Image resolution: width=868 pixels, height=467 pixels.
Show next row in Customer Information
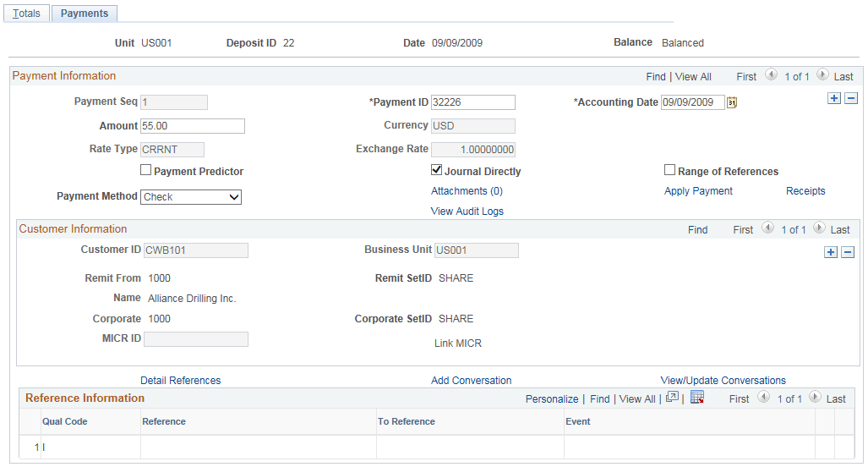click(x=819, y=228)
